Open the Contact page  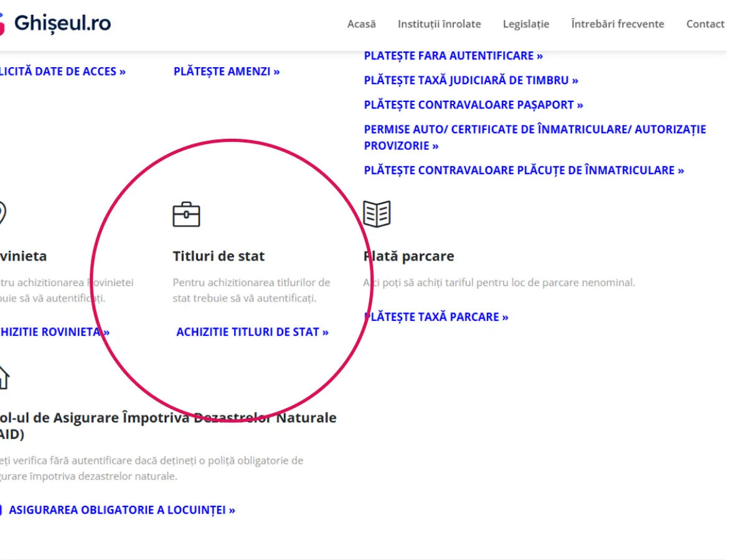(705, 24)
